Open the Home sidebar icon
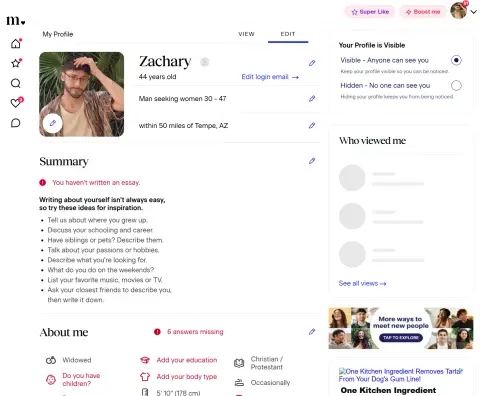The width and height of the screenshot is (480, 396). tap(16, 44)
